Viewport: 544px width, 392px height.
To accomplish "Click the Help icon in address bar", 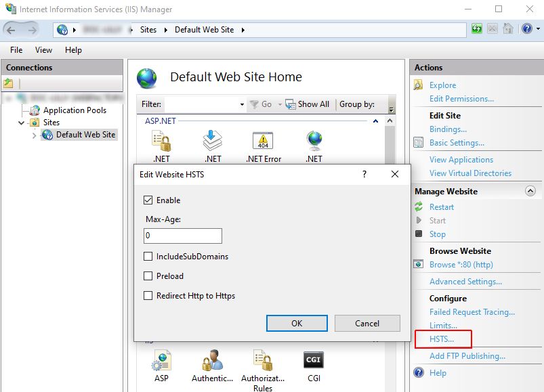I will point(526,29).
